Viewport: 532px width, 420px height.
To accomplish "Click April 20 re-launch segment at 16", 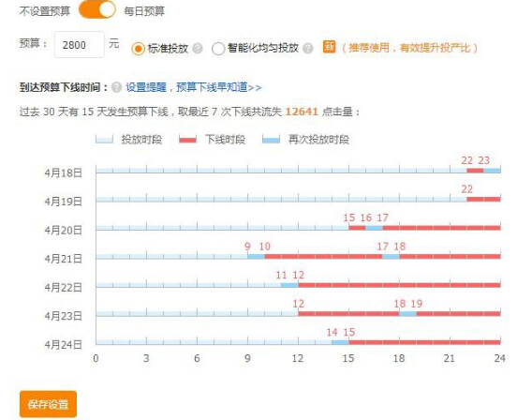I will [x=374, y=228].
